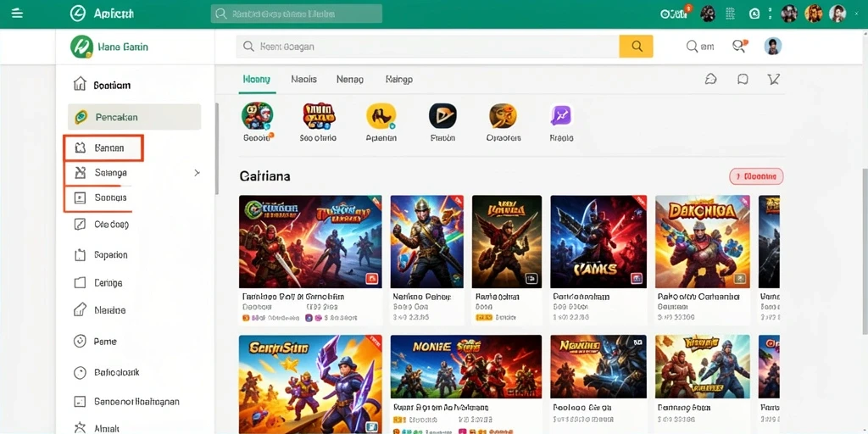Click the Bafioqloark clock icon
Screen dimensions: 868x434
(80, 373)
